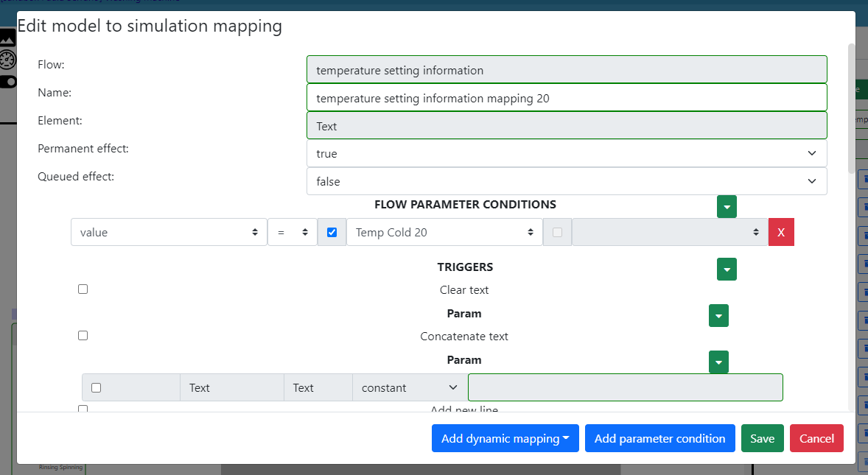Expand the Triggers green arrow button
The height and width of the screenshot is (475, 868).
(x=727, y=270)
